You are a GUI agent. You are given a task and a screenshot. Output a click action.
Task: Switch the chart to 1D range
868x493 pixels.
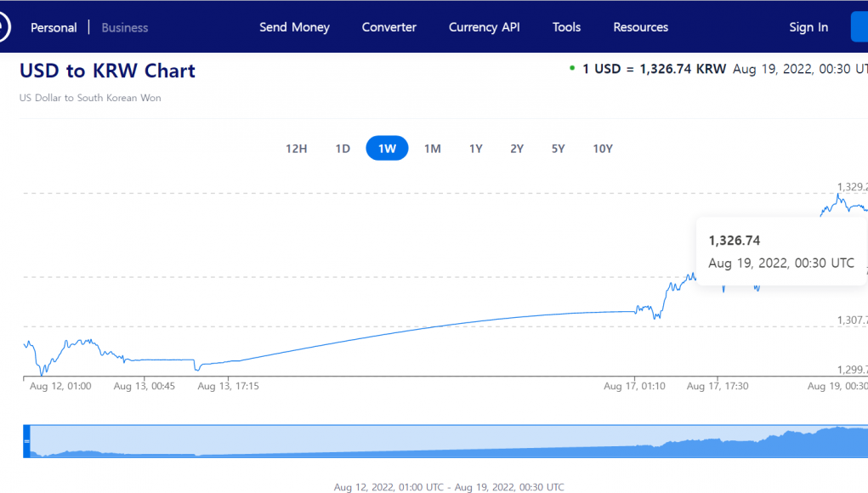coord(343,149)
